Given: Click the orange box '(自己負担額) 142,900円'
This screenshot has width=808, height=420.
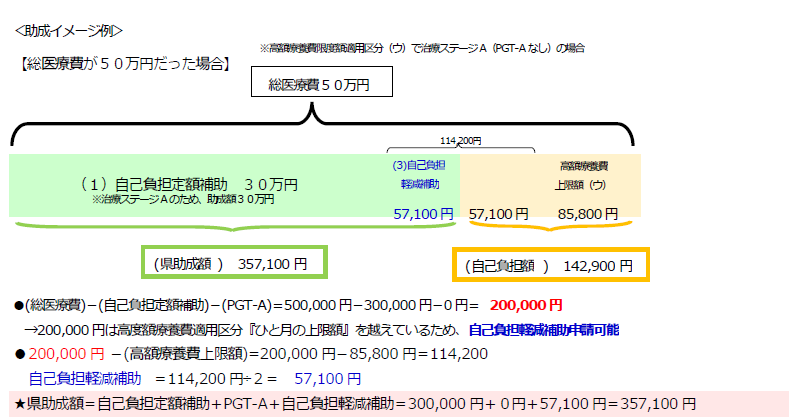Looking at the screenshot, I should (551, 265).
